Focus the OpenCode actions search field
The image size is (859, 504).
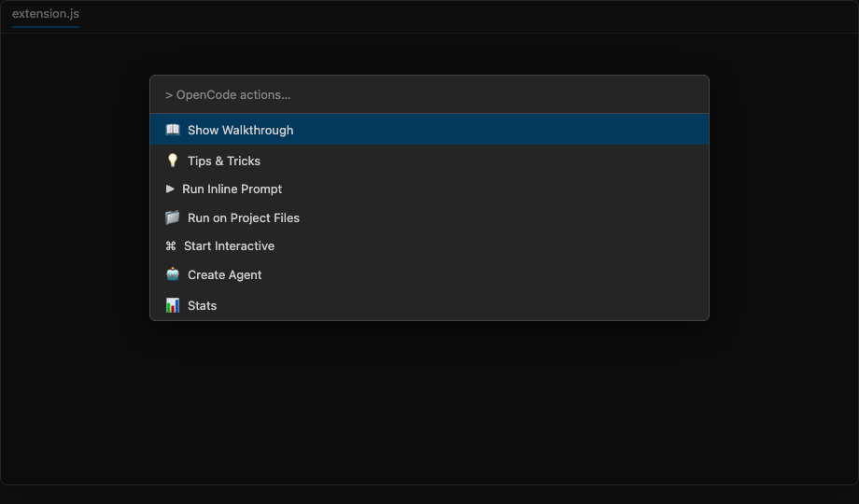point(429,95)
